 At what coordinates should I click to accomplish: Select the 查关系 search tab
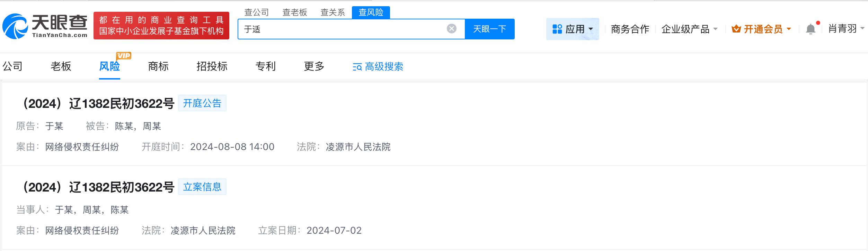[333, 12]
